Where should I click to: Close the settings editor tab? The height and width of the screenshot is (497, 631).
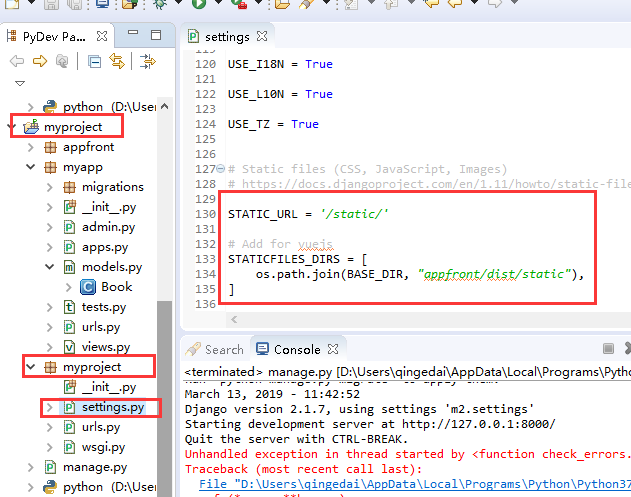(262, 36)
